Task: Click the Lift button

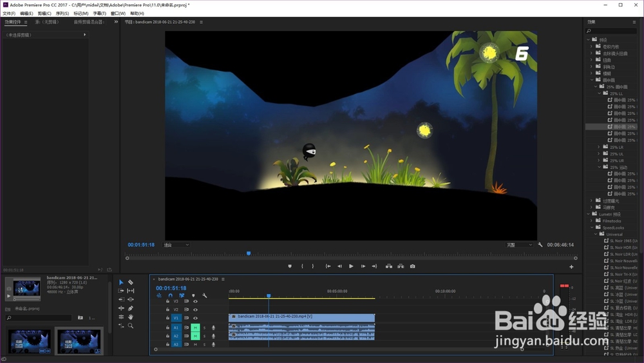Action: pyautogui.click(x=389, y=266)
